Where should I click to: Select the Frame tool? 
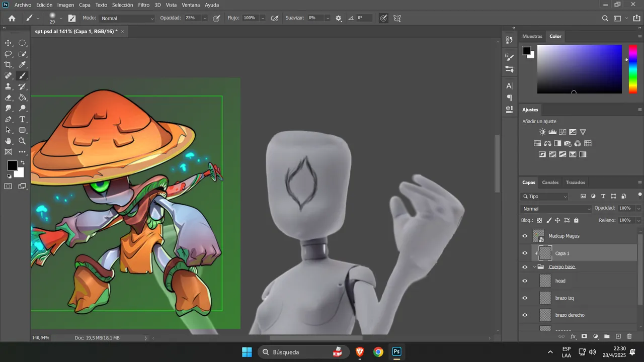9,152
